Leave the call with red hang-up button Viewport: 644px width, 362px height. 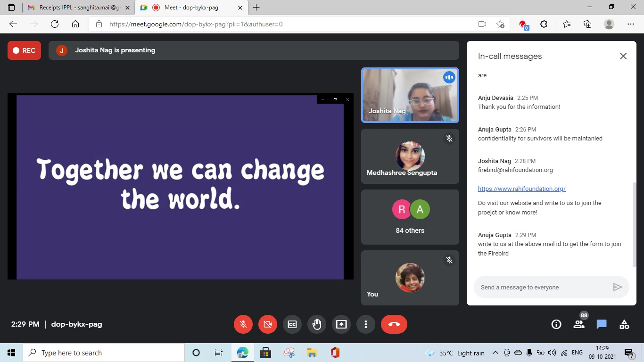(x=394, y=324)
